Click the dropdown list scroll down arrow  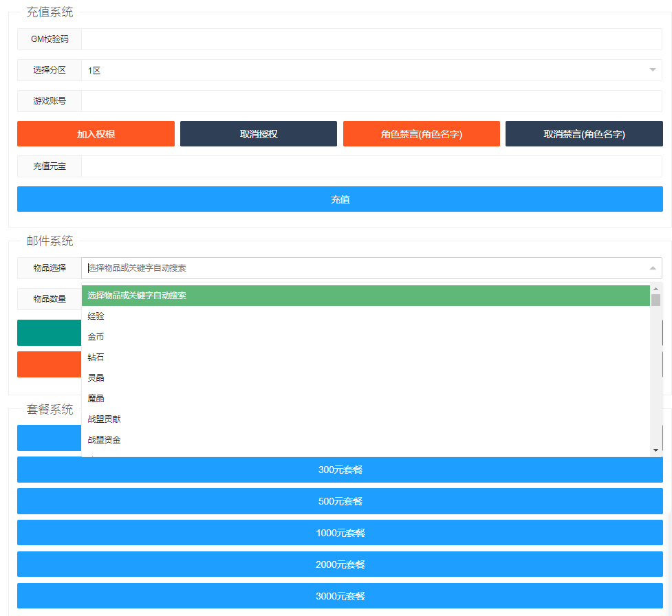pos(655,450)
